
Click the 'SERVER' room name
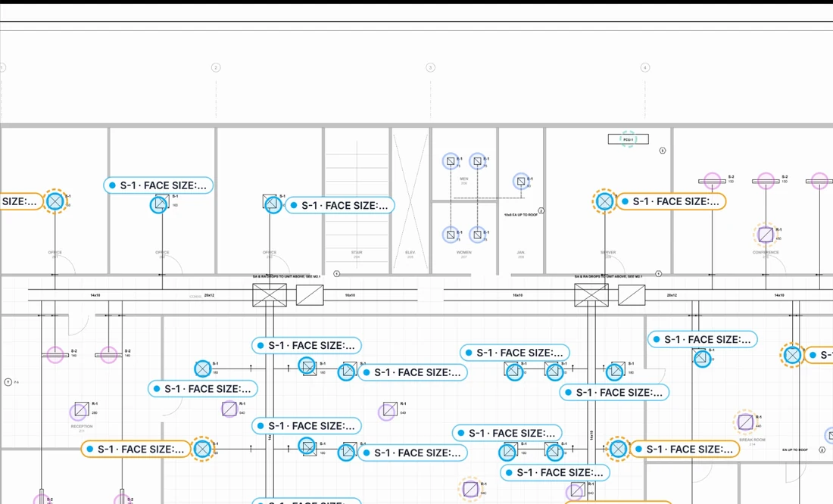pos(608,252)
